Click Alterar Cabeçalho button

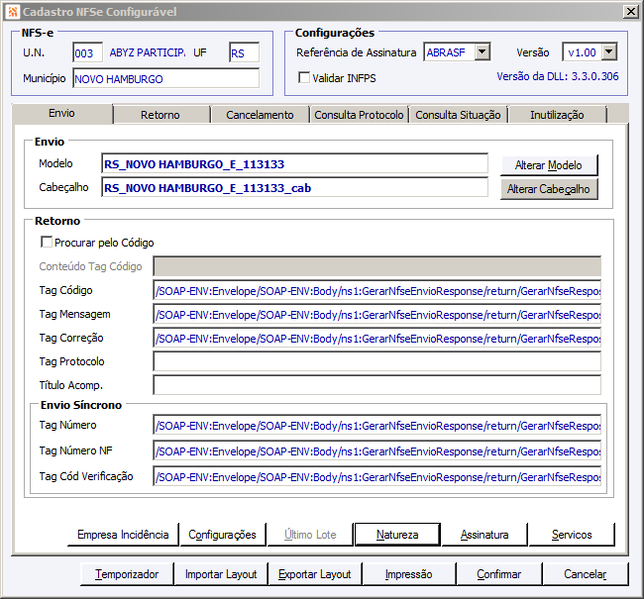click(549, 189)
